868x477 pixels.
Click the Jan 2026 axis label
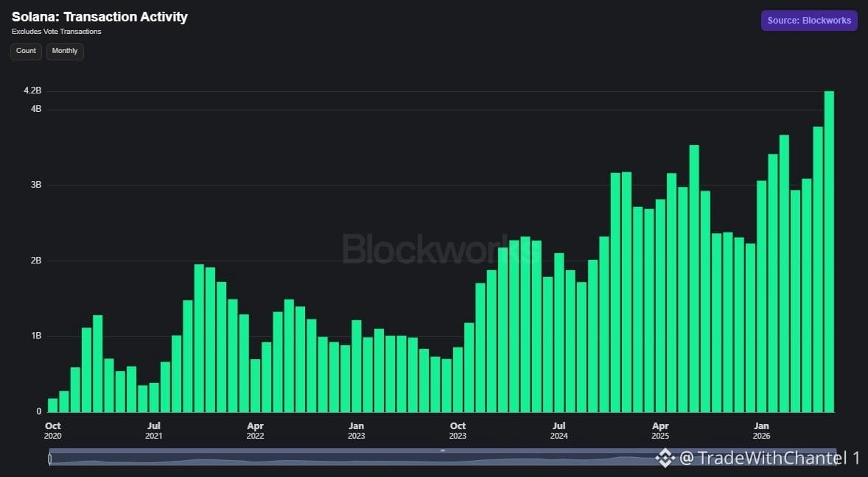click(761, 431)
